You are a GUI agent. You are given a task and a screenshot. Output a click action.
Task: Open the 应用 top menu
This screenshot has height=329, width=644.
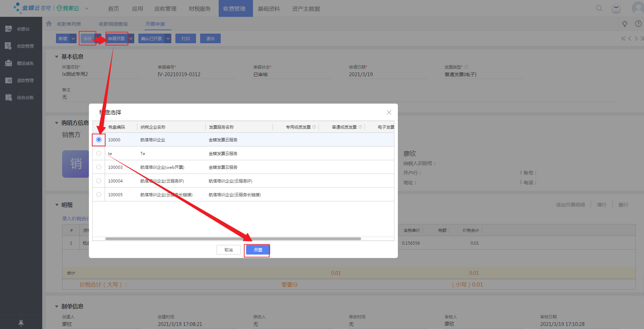click(138, 9)
